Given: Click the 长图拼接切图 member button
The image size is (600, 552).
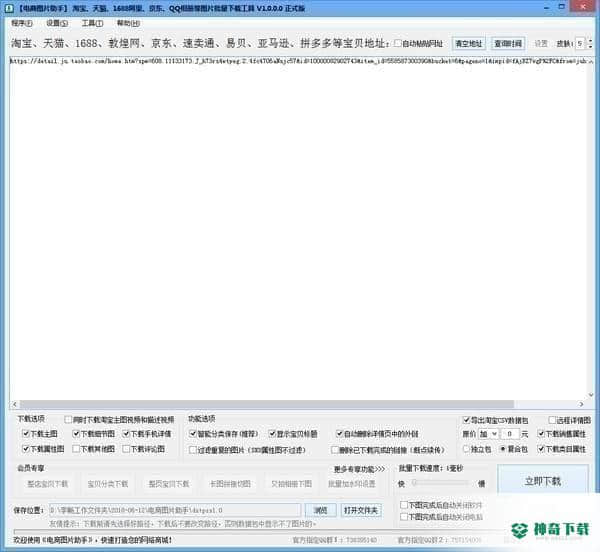Looking at the screenshot, I should 230,484.
